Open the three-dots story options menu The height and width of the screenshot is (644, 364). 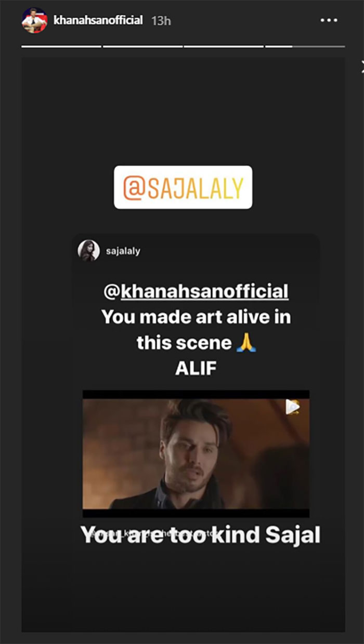[329, 21]
